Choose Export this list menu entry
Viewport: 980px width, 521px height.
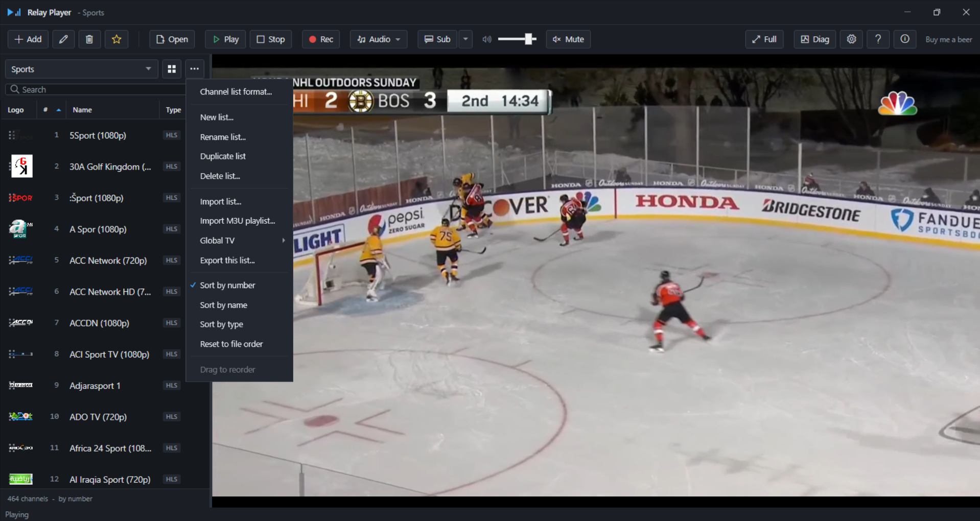(x=239, y=260)
